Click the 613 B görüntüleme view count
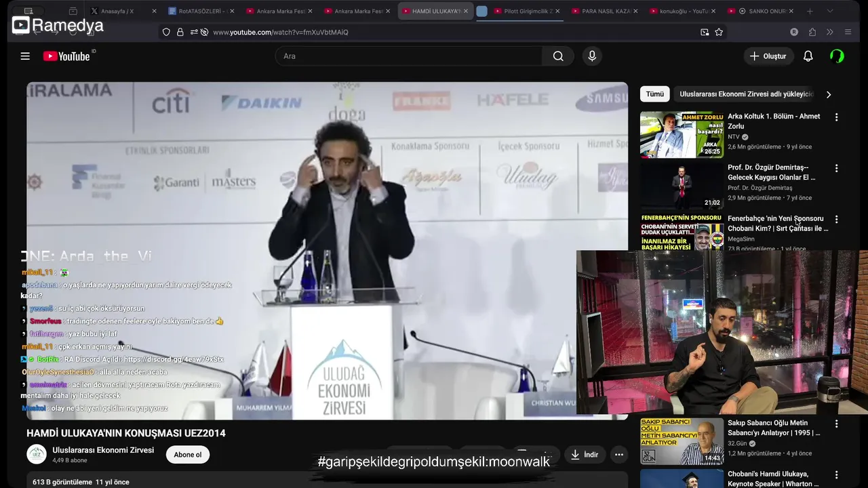This screenshot has height=488, width=868. [62, 482]
